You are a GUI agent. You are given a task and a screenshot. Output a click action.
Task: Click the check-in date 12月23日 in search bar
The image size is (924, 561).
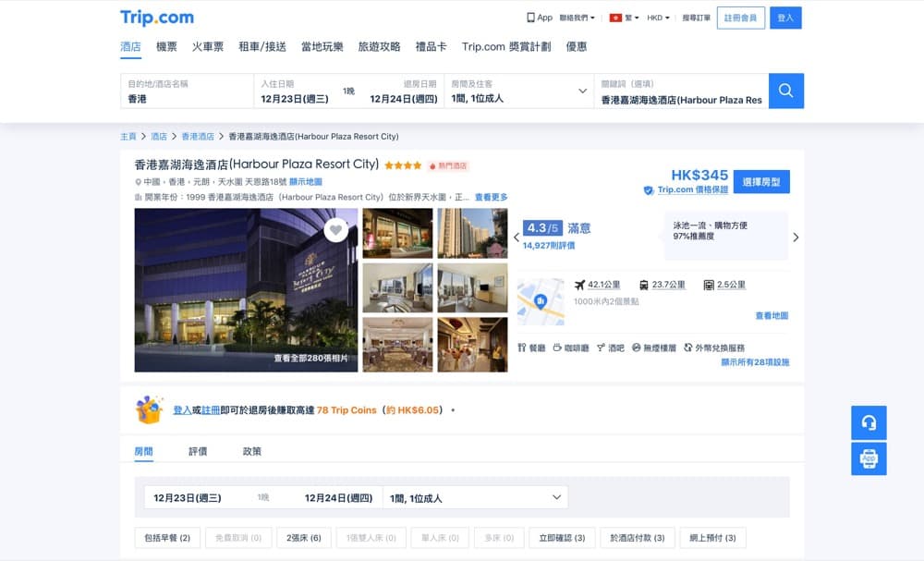(295, 99)
